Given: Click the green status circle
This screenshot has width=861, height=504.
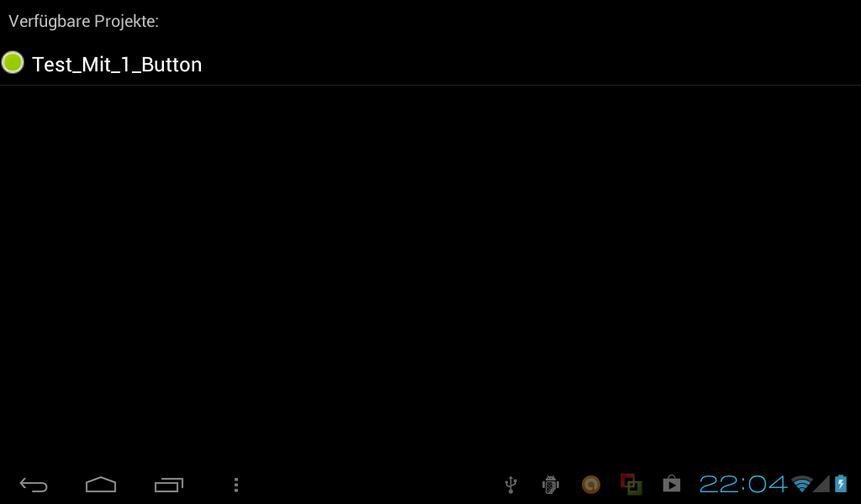Looking at the screenshot, I should click(x=13, y=62).
